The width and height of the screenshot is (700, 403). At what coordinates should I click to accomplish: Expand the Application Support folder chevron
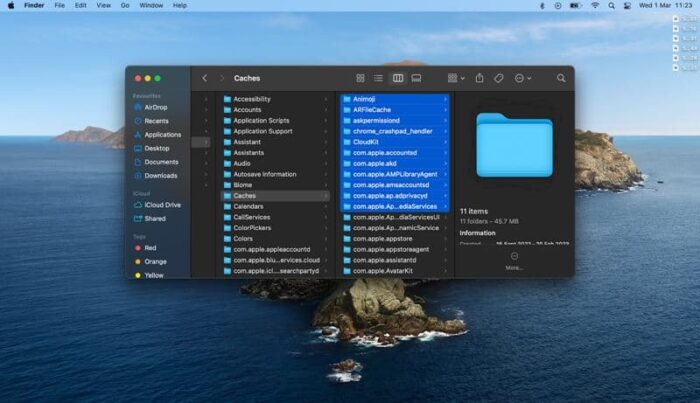pyautogui.click(x=326, y=131)
